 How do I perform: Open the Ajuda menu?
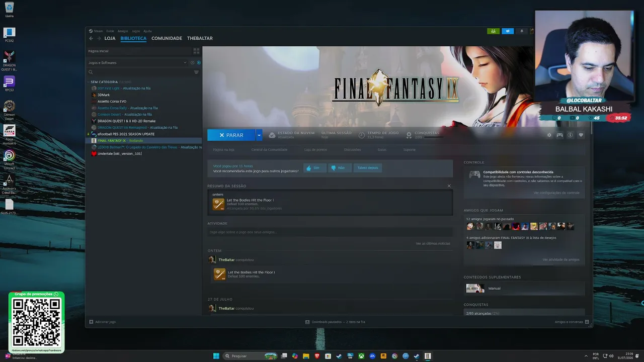(x=147, y=31)
